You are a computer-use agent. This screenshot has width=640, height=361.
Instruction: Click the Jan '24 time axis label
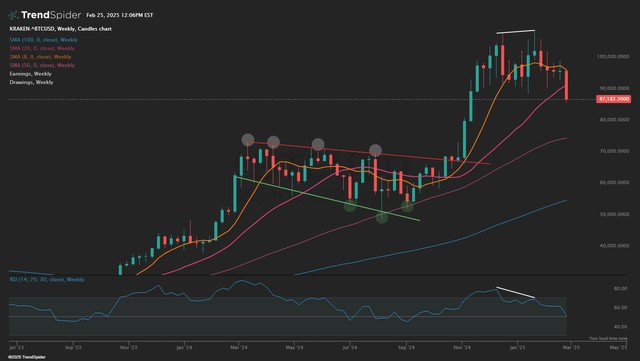(184, 348)
